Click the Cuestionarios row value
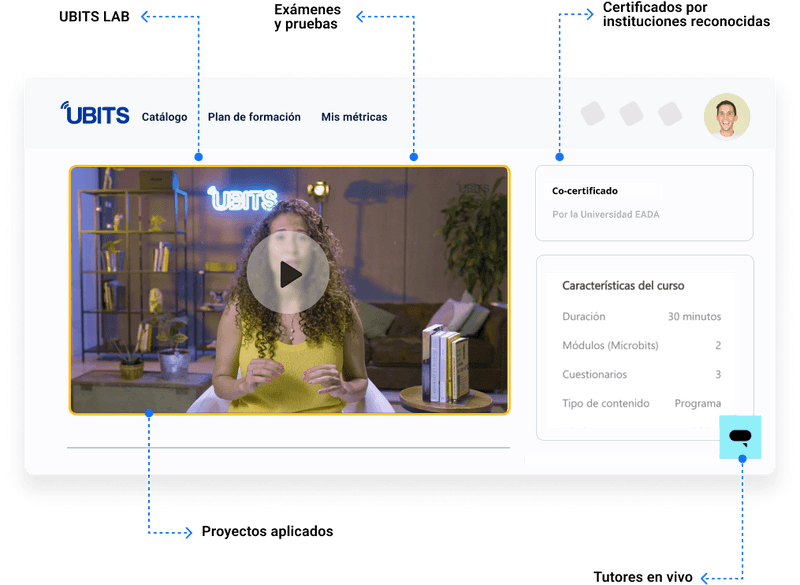This screenshot has width=800, height=585. [718, 374]
